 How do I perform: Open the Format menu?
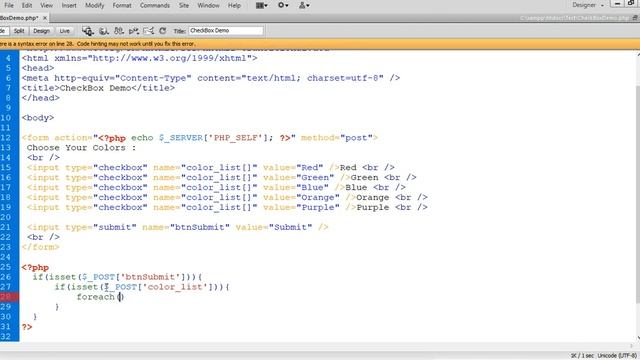coord(122,5)
